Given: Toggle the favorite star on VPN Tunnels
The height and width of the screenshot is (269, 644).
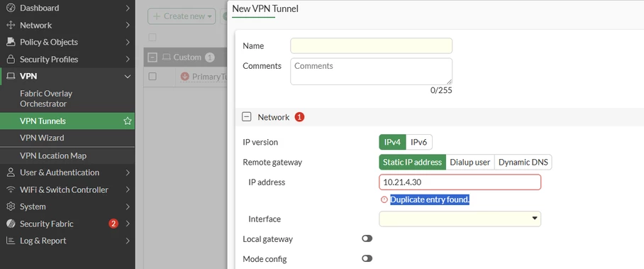Looking at the screenshot, I should pyautogui.click(x=128, y=121).
